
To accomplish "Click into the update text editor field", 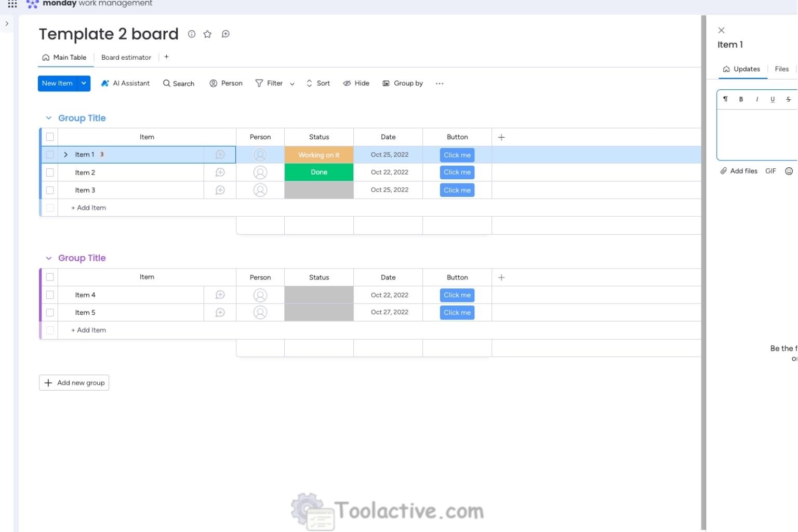I will coord(756,133).
